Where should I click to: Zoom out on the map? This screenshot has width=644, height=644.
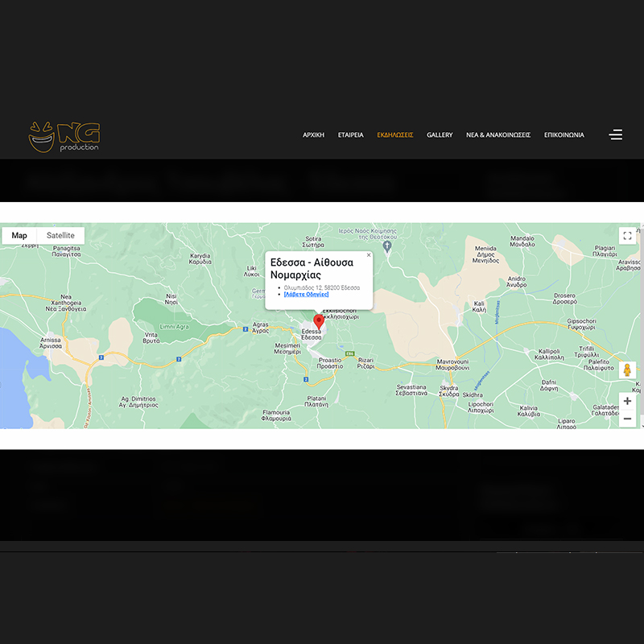627,419
